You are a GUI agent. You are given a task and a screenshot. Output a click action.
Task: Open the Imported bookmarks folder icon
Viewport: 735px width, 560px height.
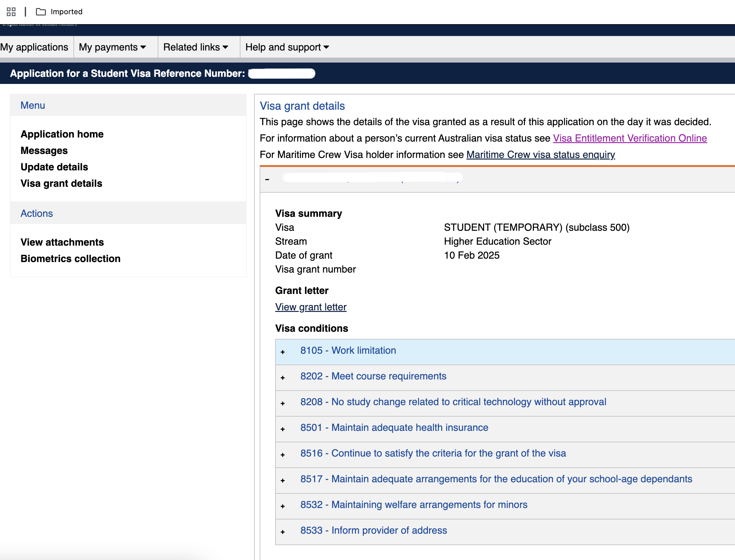point(41,12)
